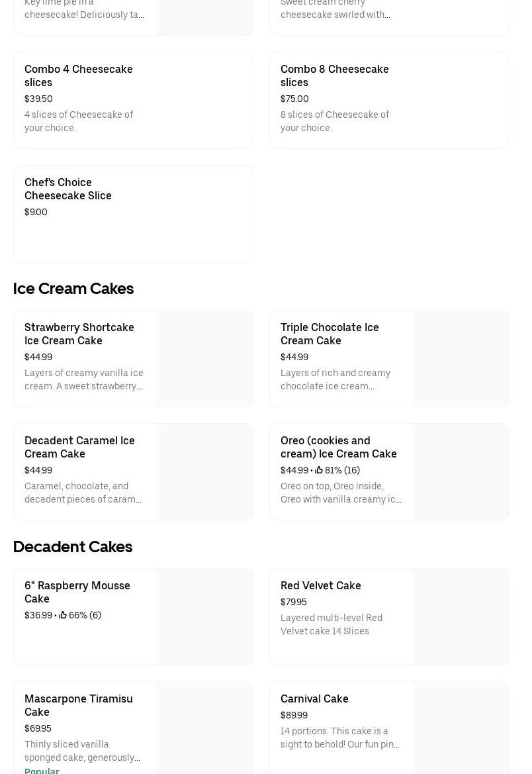
Task: Open the Mascarpone Tiramisu Cake title
Action: coord(79,705)
